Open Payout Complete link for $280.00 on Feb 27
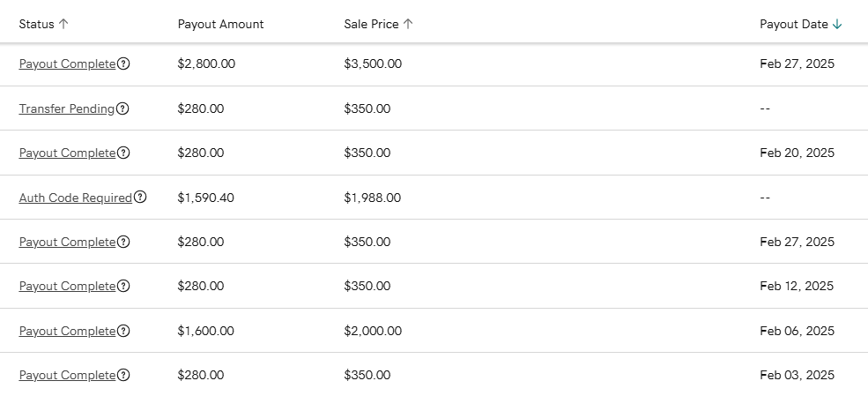Image resolution: width=868 pixels, height=396 pixels. [x=67, y=242]
